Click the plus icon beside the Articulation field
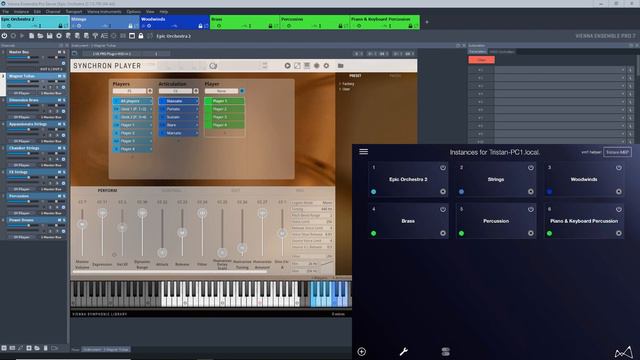This screenshot has width=640, height=360. (196, 91)
